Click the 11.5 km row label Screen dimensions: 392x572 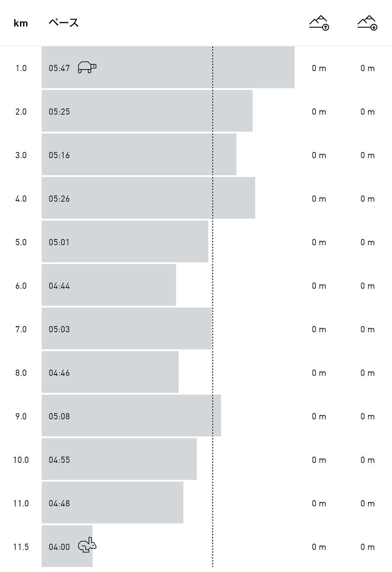[21, 547]
